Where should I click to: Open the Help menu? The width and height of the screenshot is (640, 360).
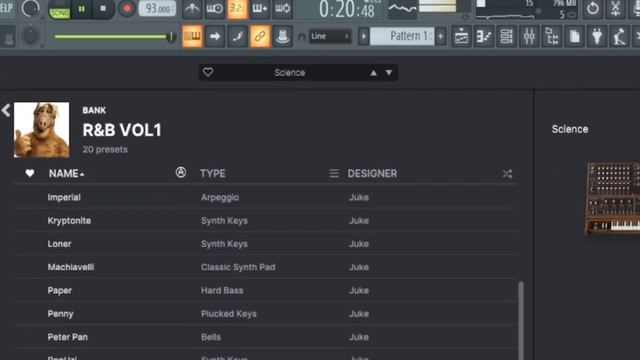(6, 8)
